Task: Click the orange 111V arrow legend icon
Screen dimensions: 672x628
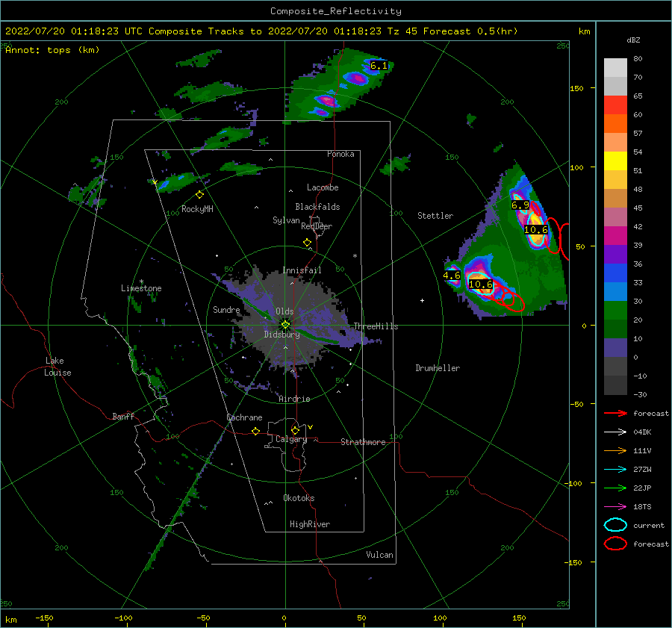Action: click(x=615, y=450)
